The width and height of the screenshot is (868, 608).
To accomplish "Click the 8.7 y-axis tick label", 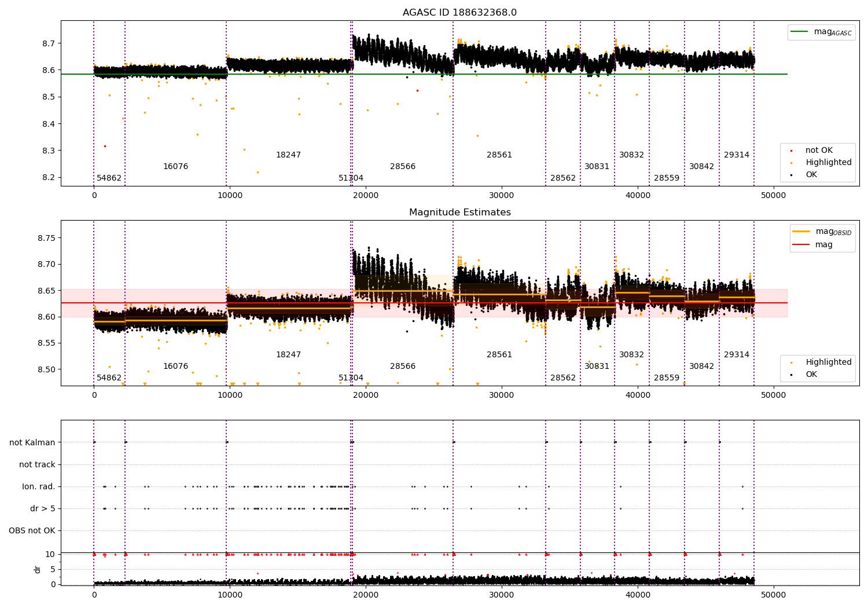I will 48,43.
